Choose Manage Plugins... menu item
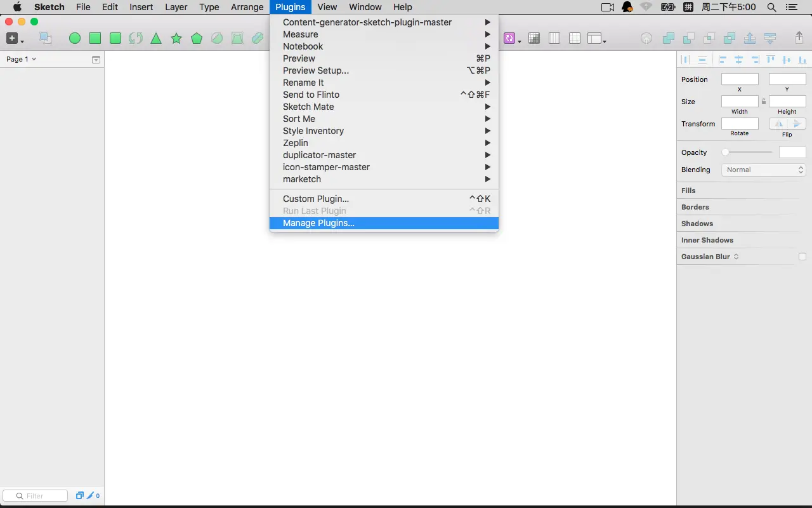This screenshot has height=508, width=812. [x=384, y=223]
